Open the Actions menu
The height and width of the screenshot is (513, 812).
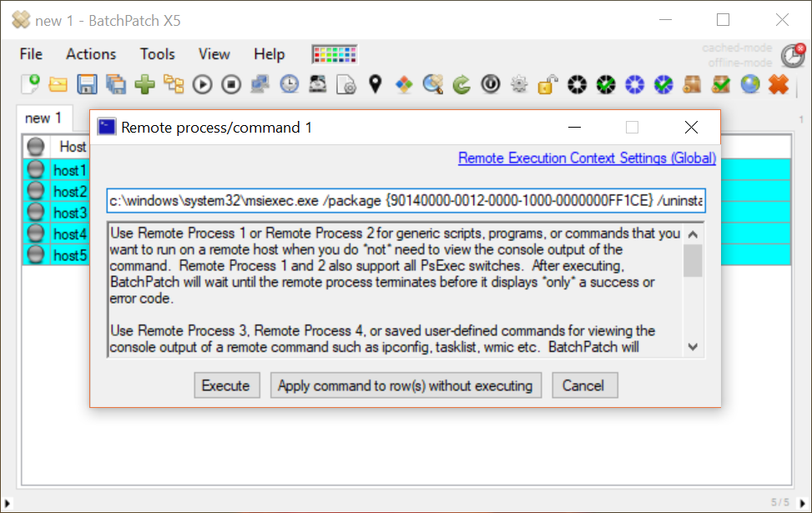(91, 54)
